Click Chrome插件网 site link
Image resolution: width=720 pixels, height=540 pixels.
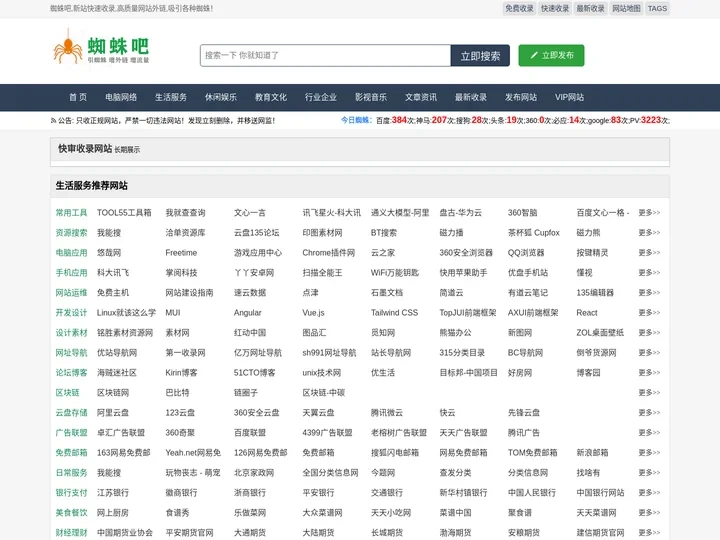click(x=328, y=253)
